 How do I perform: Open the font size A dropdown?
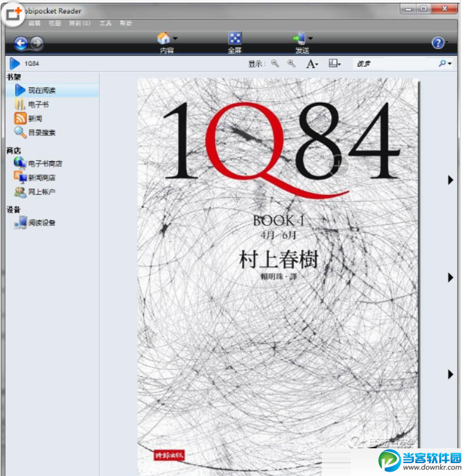click(312, 64)
